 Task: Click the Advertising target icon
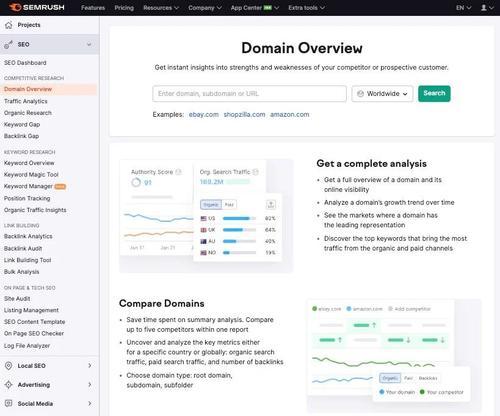click(9, 385)
